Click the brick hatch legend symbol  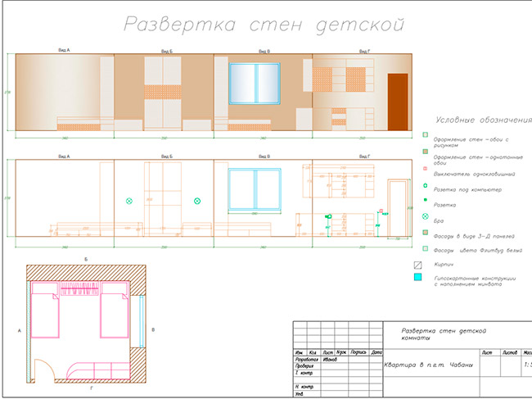[416, 265]
